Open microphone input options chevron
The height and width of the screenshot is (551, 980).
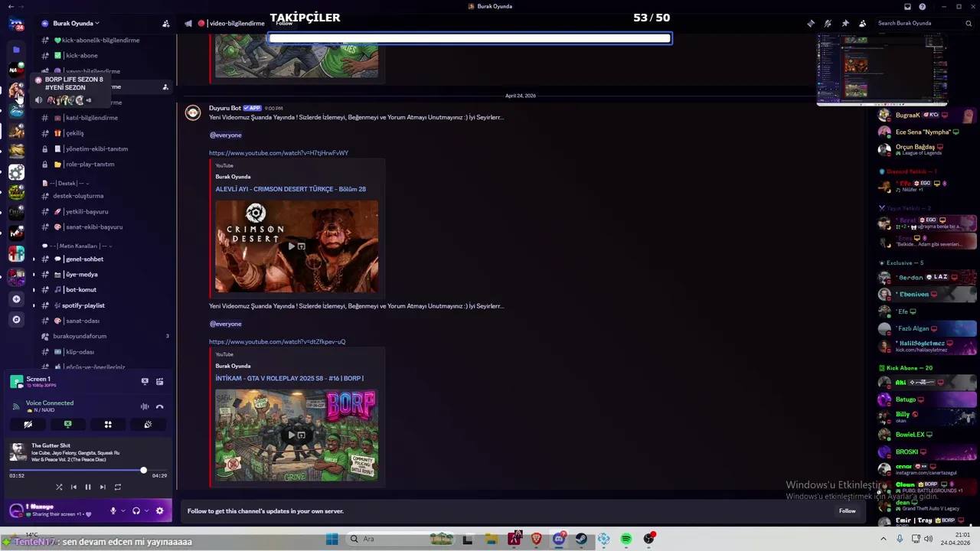[x=122, y=510]
